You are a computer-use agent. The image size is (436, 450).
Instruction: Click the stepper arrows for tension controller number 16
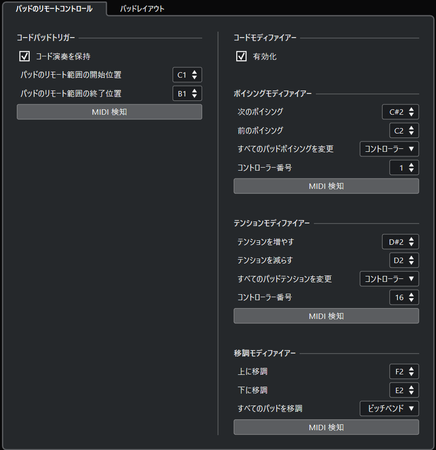point(411,297)
